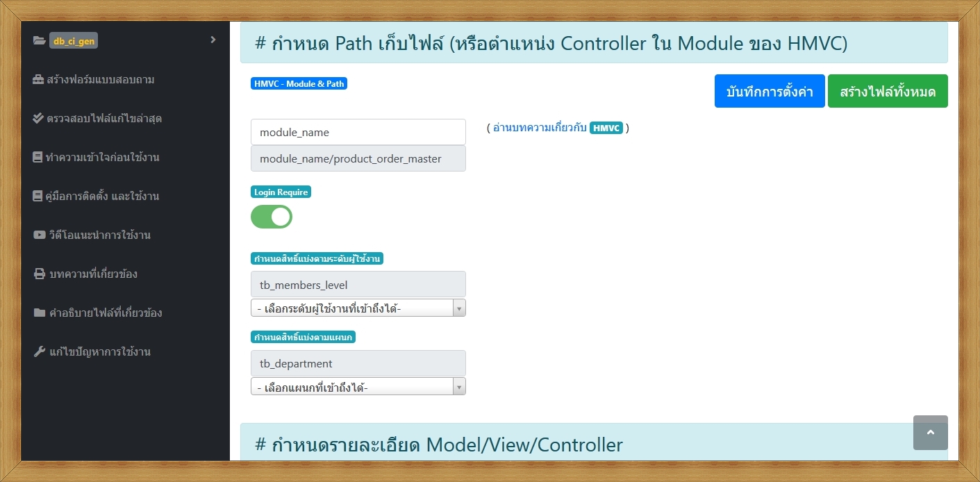
Task: Click the blue บันทึกการตั้งค่า save button
Action: point(769,92)
